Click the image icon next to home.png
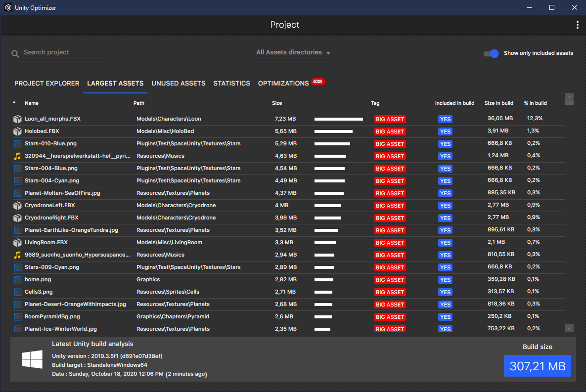The image size is (586, 392). 17,279
